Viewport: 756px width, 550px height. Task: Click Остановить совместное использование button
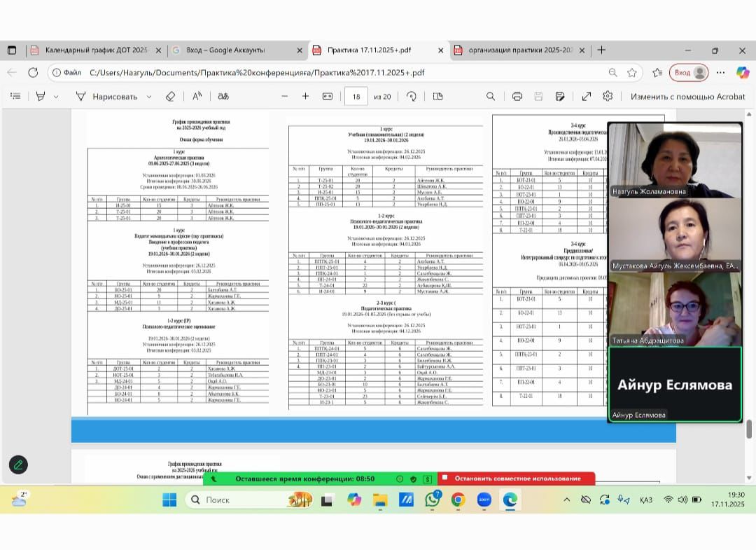click(517, 479)
